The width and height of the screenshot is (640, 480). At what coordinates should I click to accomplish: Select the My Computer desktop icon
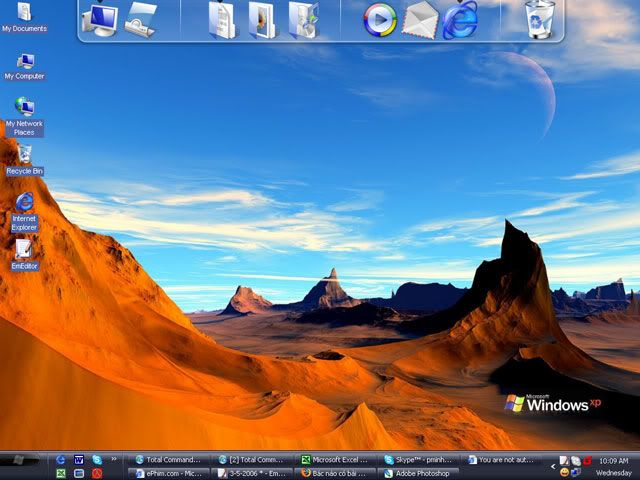click(x=24, y=67)
